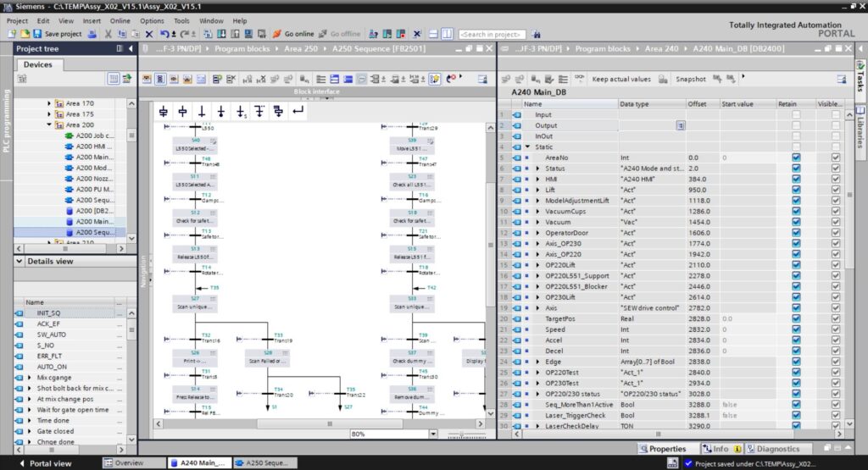Click the cut scissors icon
The width and height of the screenshot is (868, 470).
(108, 34)
